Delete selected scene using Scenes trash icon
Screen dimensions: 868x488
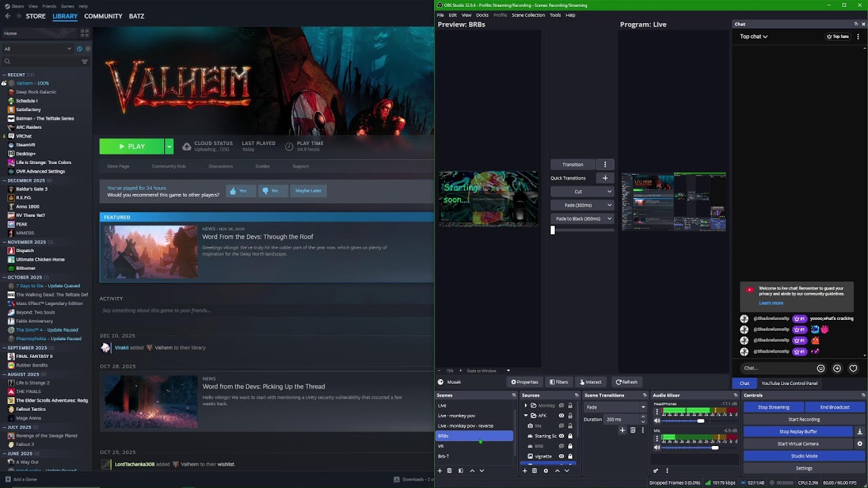[x=449, y=470]
